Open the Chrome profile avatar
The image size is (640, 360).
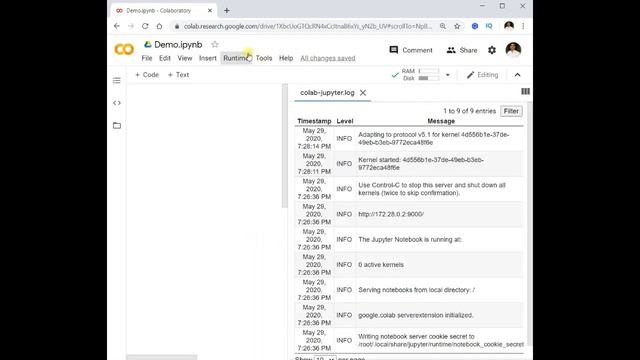click(x=509, y=26)
